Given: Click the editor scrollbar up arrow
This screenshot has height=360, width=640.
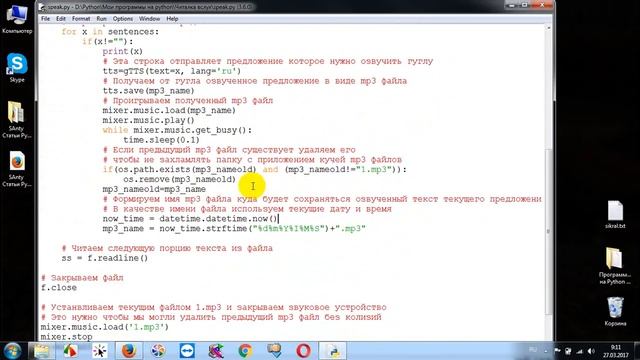Looking at the screenshot, I should point(549,28).
